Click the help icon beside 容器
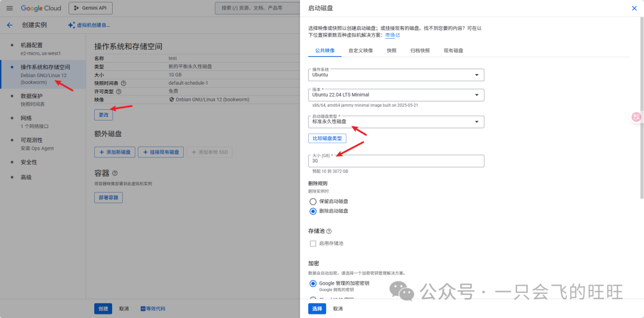The width and height of the screenshot is (644, 318). point(115,173)
